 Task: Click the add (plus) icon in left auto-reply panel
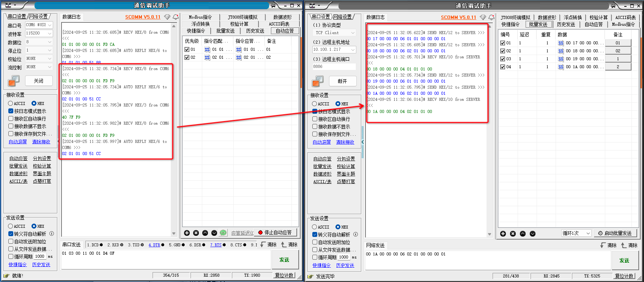187,233
